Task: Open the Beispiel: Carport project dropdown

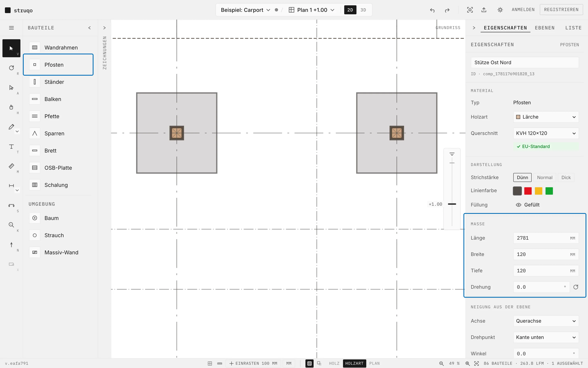Action: click(245, 10)
